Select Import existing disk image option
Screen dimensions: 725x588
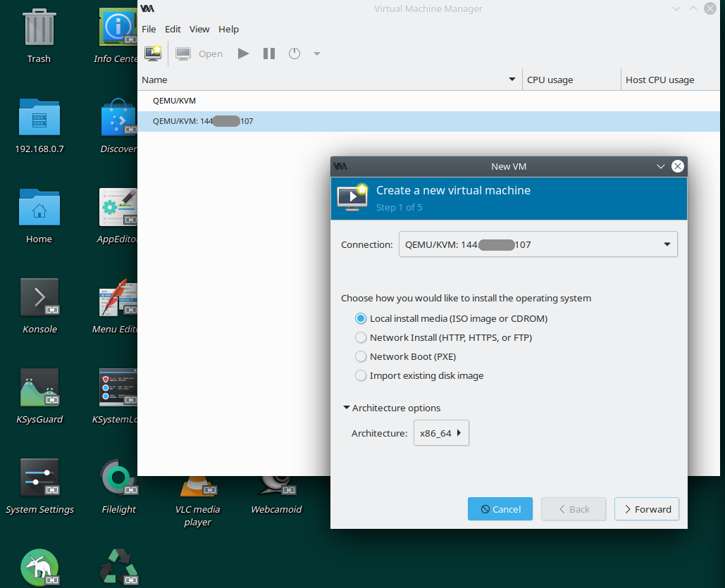tap(419, 375)
